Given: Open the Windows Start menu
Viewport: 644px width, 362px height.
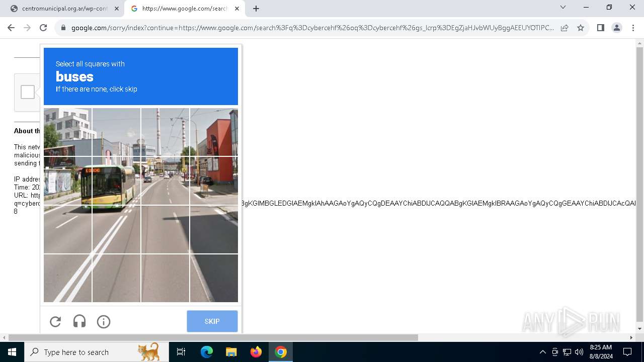Looking at the screenshot, I should [12, 352].
